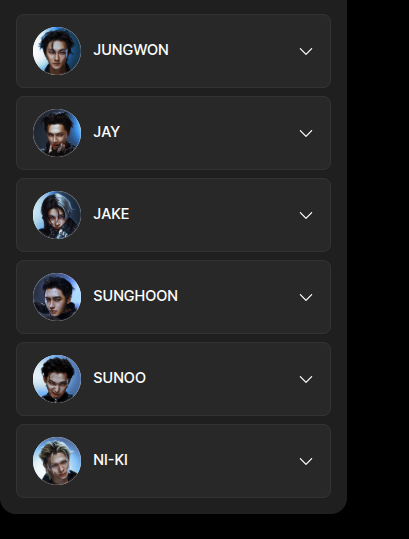Image resolution: width=409 pixels, height=539 pixels.
Task: Expand the JAY section chevron arrow
Action: point(306,133)
